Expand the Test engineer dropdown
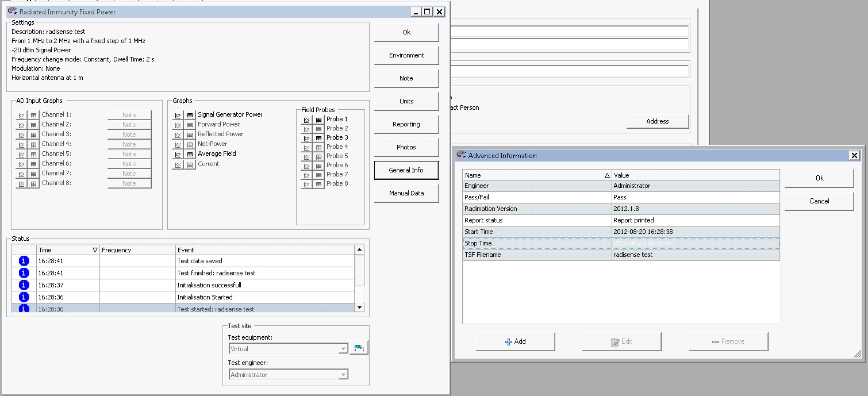868x396 pixels. [x=343, y=375]
